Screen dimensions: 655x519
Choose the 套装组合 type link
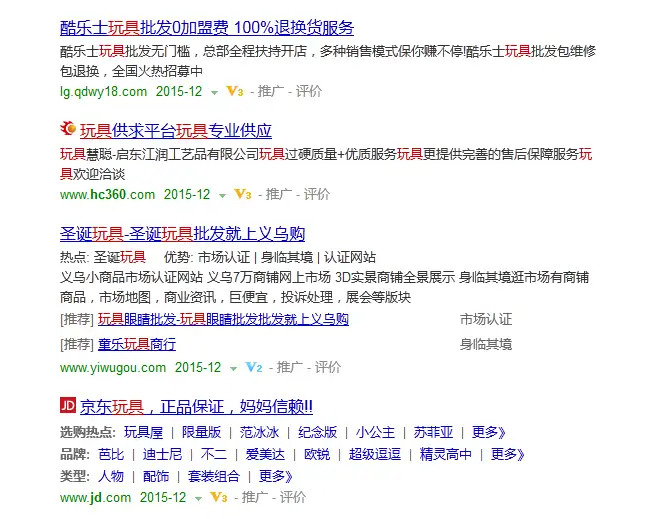[x=214, y=476]
